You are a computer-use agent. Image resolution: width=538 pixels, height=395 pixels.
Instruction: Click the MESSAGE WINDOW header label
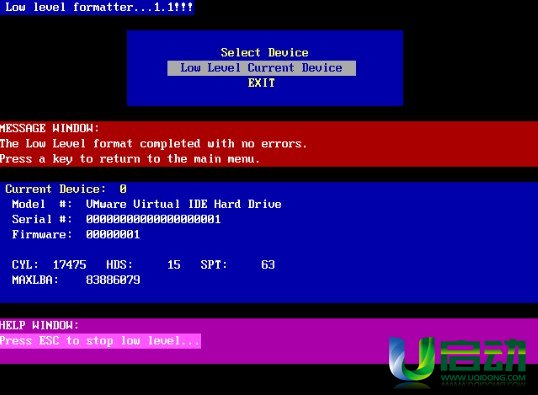point(49,128)
